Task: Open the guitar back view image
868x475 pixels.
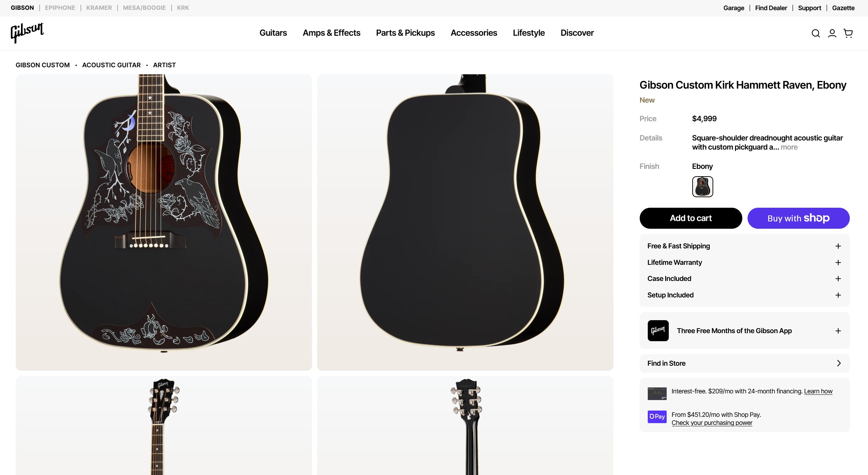Action: coord(465,222)
